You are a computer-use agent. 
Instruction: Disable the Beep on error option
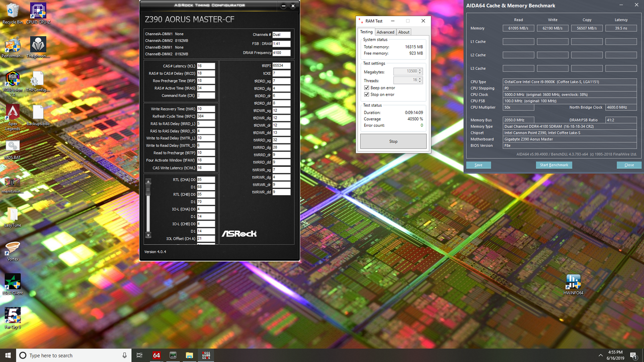tap(367, 87)
